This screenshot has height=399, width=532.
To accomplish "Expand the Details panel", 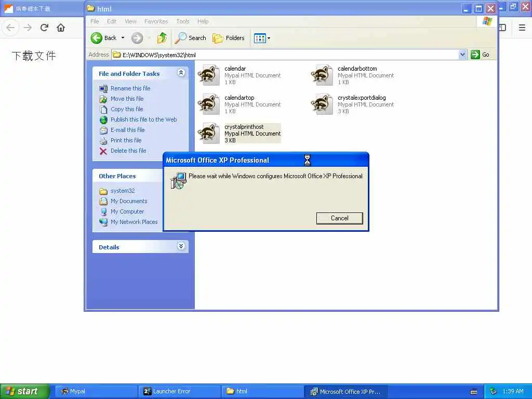I will click(181, 246).
